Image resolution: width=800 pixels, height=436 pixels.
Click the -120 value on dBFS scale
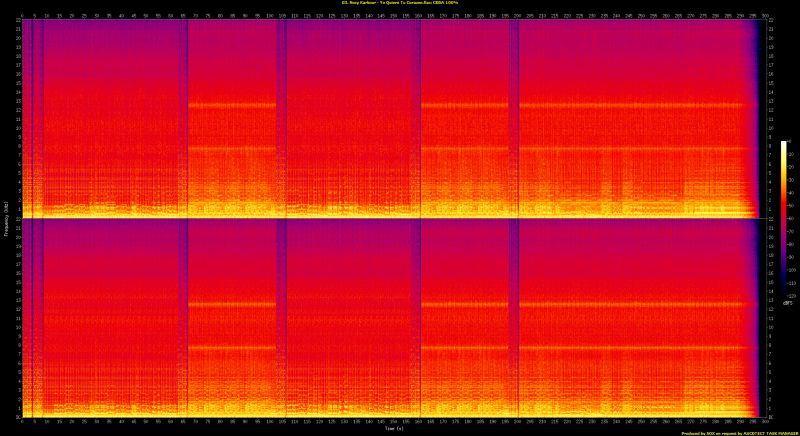(793, 296)
